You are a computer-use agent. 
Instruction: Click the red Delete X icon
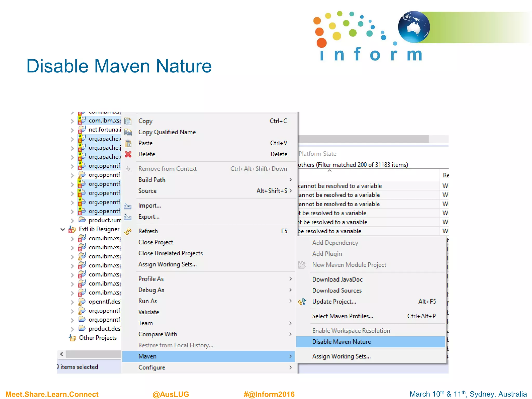coord(128,154)
